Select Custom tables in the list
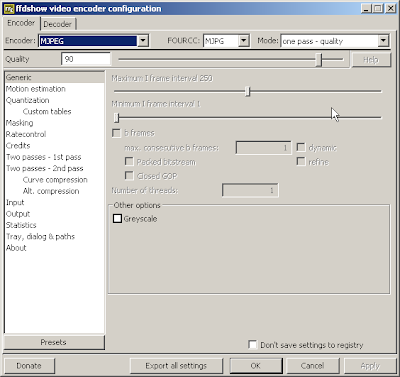This screenshot has width=400, height=377. 54,111
